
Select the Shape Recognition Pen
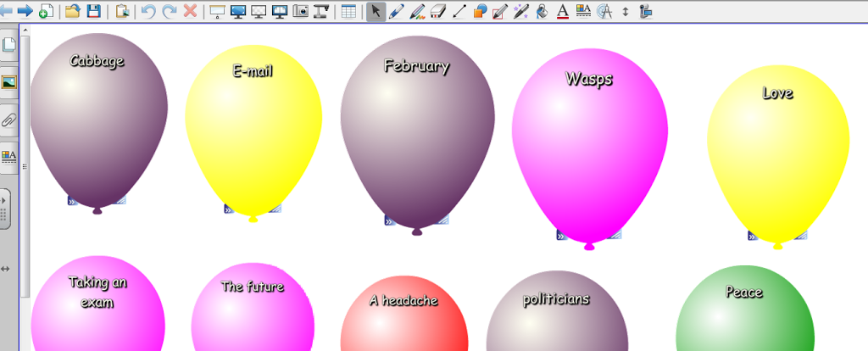[500, 11]
